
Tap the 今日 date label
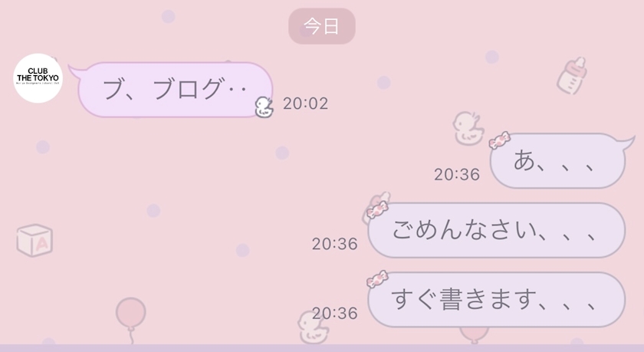321,26
